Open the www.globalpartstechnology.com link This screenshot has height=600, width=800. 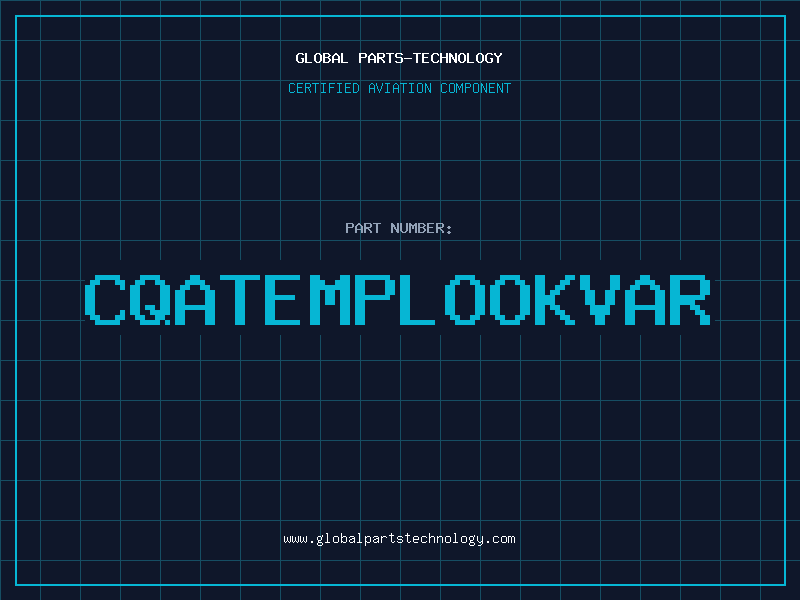(399, 539)
